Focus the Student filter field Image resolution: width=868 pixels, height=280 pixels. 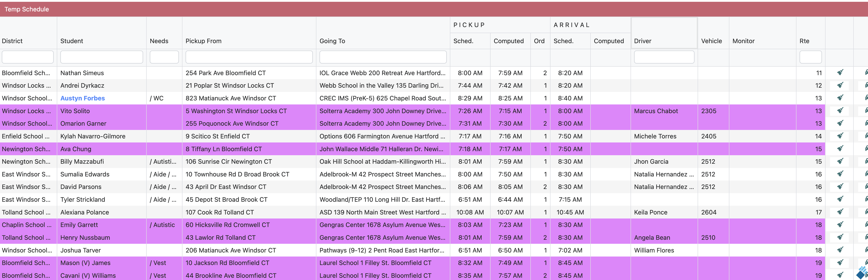102,57
